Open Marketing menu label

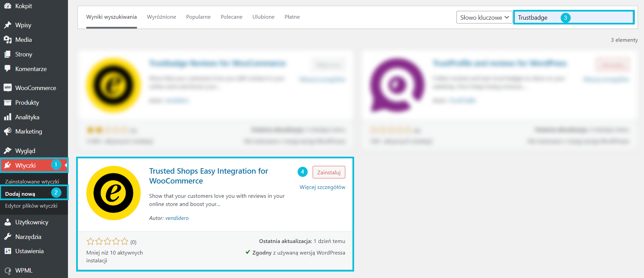coord(29,132)
